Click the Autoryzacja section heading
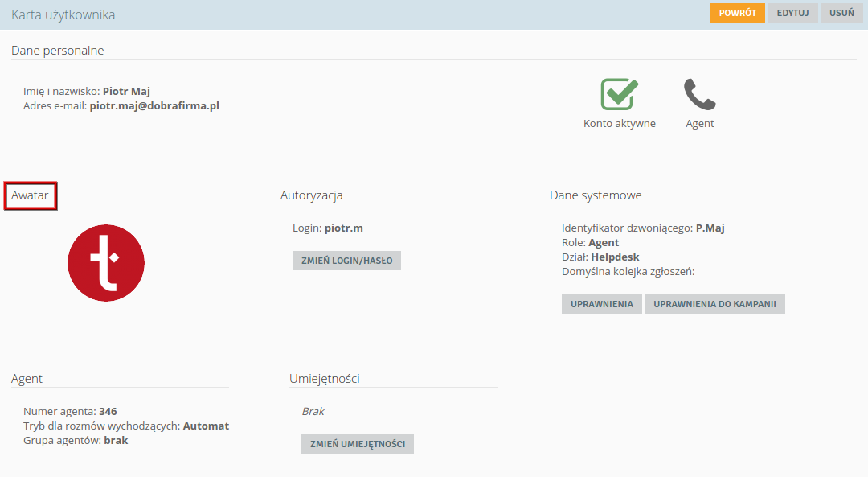The image size is (868, 477). pyautogui.click(x=312, y=195)
